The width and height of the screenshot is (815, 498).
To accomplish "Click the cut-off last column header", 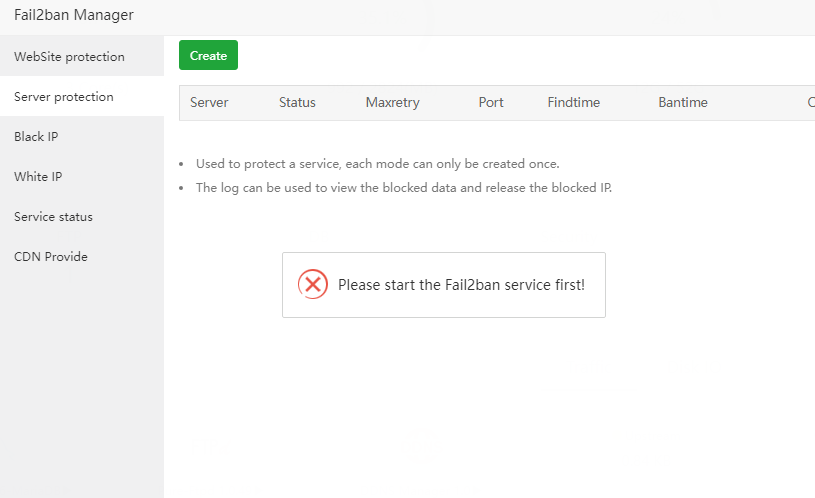I will tap(810, 103).
